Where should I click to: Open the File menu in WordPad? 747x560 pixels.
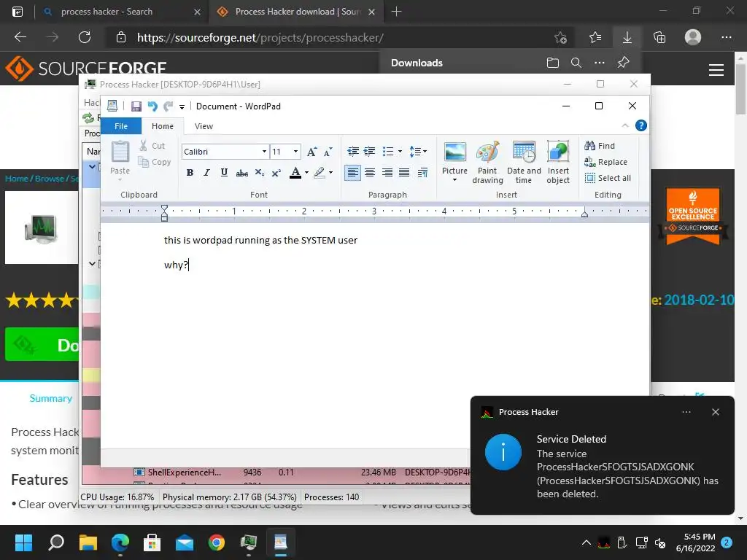click(x=121, y=126)
